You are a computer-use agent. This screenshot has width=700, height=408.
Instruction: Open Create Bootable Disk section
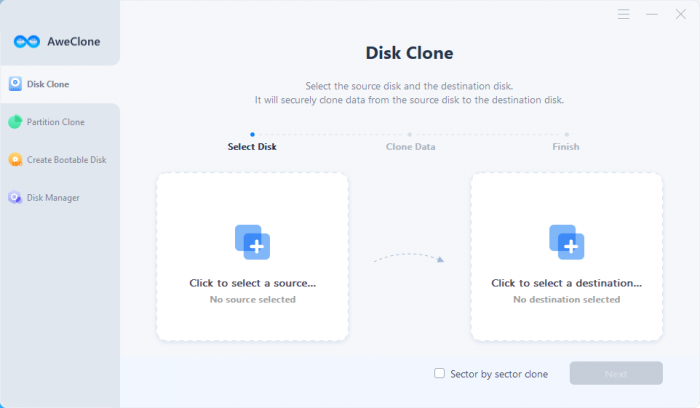(x=60, y=160)
